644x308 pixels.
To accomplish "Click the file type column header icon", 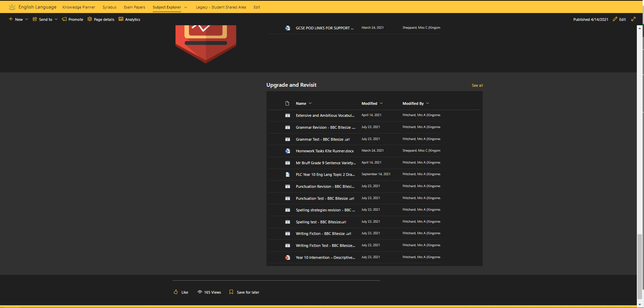I will 287,103.
